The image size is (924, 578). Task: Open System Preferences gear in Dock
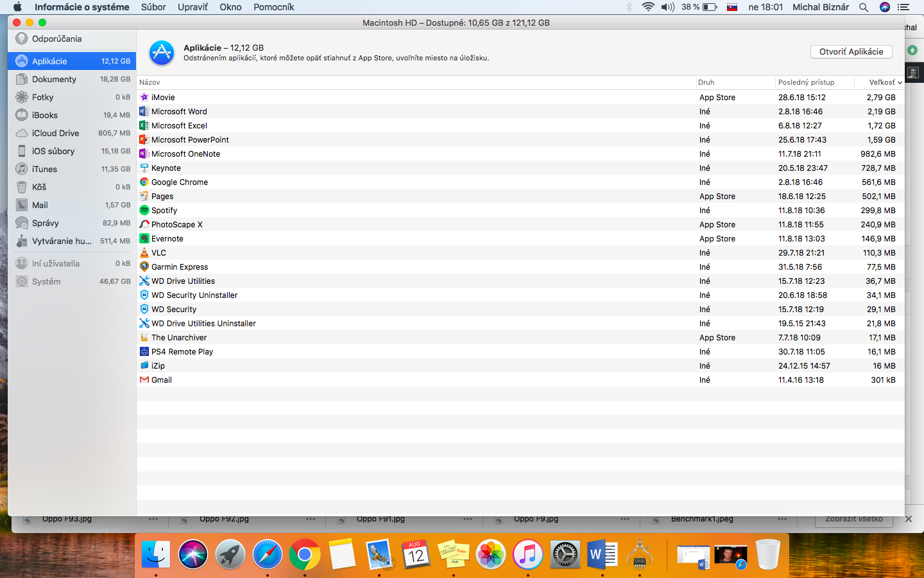point(565,554)
